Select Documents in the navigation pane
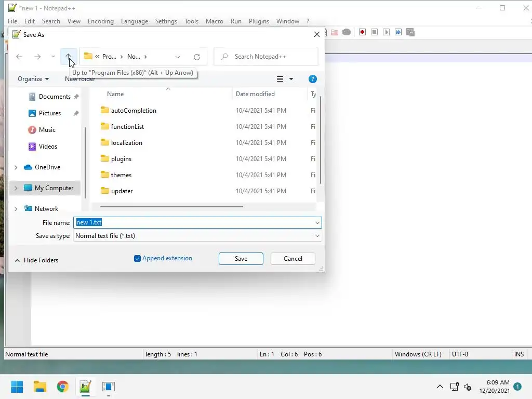Viewport: 532px width, 399px height. (x=54, y=97)
